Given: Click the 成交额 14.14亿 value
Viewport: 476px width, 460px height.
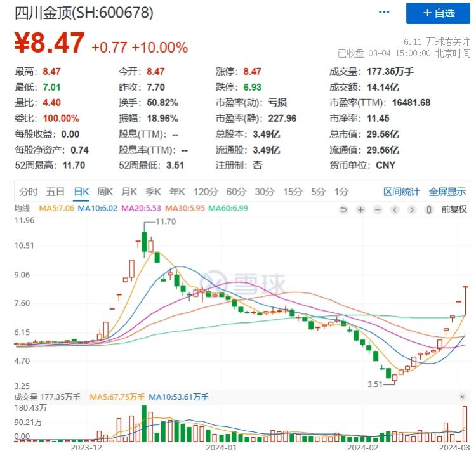Looking at the screenshot, I should click(x=383, y=88).
